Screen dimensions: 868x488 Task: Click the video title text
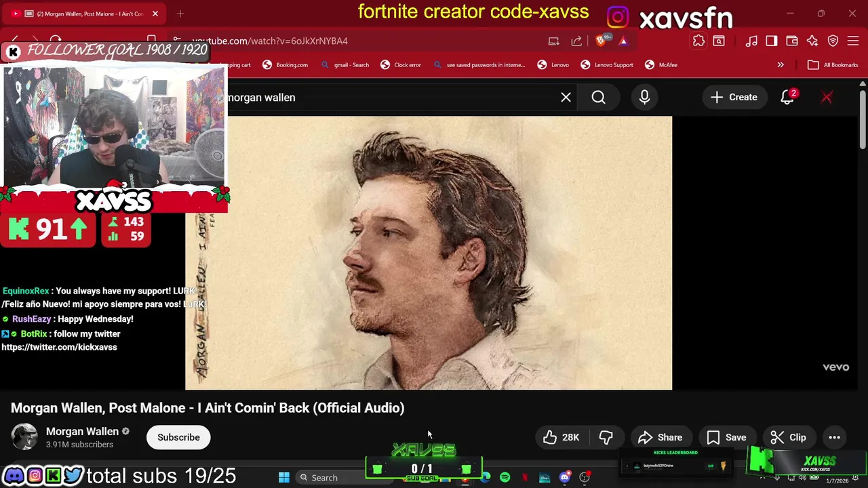point(208,408)
